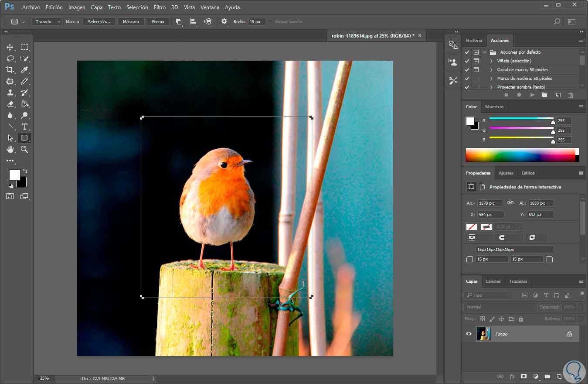
Task: Select the Zoom magnifier tool
Action: pos(24,149)
